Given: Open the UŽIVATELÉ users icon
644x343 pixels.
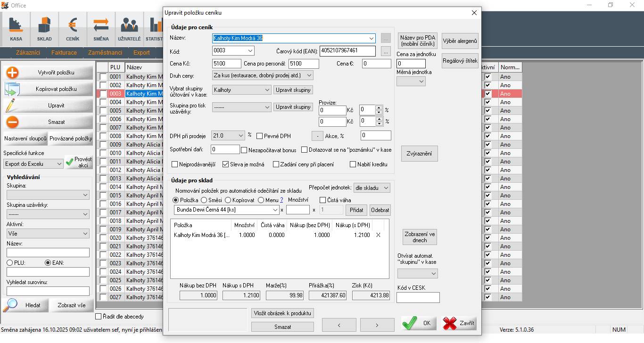Looking at the screenshot, I should [x=129, y=28].
